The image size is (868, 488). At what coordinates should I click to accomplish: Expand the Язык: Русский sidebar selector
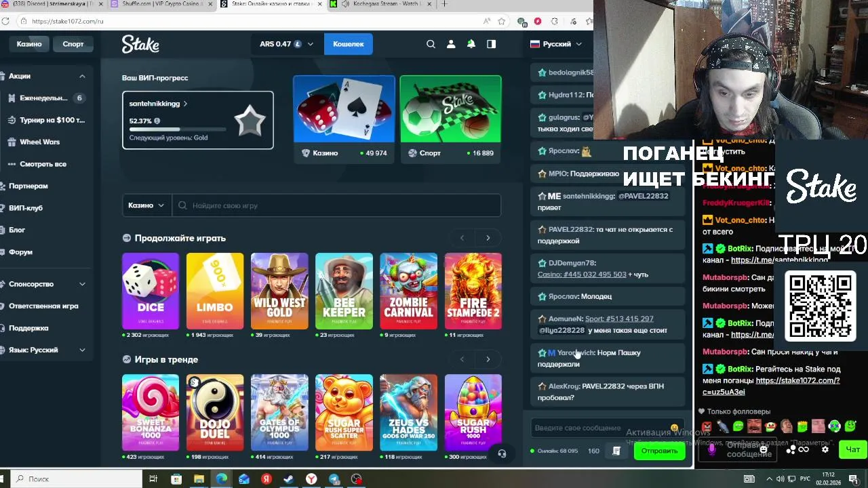pyautogui.click(x=82, y=350)
